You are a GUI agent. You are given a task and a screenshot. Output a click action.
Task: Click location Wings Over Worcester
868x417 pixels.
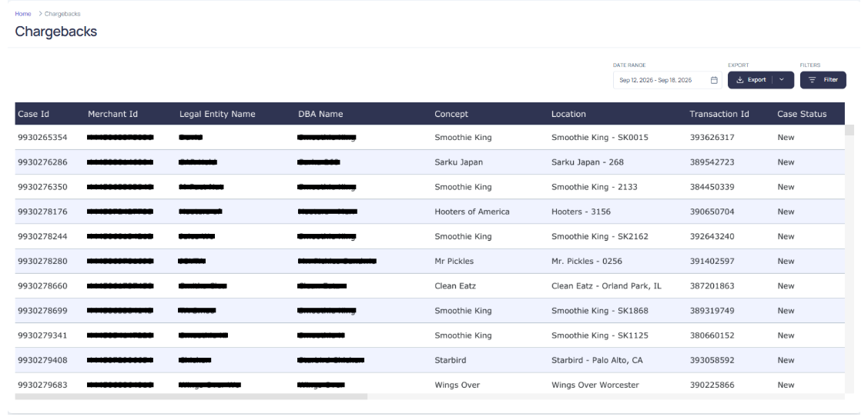(595, 385)
